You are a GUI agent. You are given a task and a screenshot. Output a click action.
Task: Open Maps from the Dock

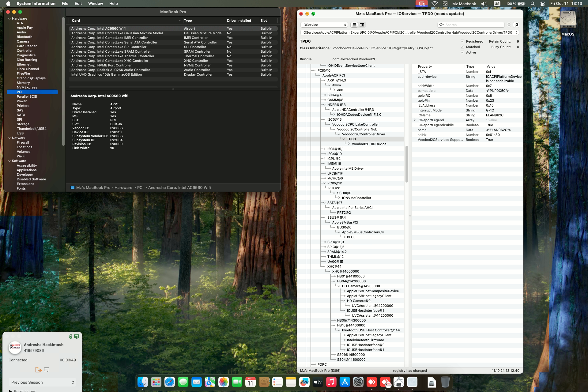tap(210, 382)
